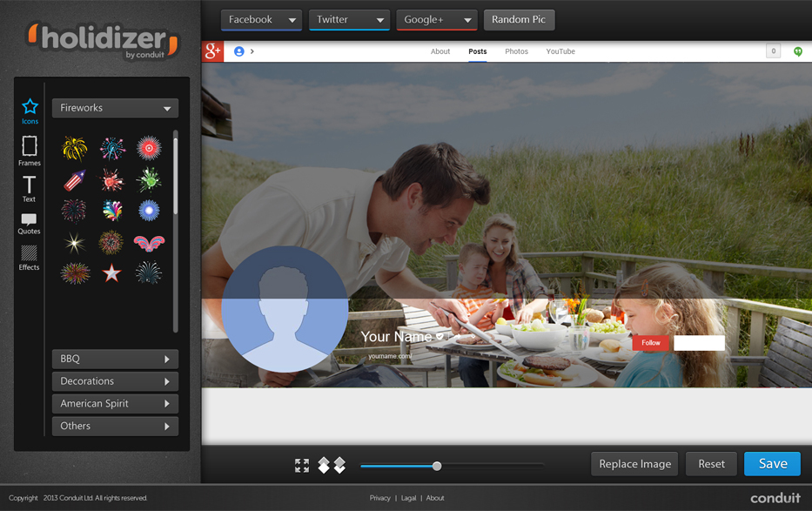Insert the gold and red round firework
812x511 pixels.
click(x=111, y=242)
